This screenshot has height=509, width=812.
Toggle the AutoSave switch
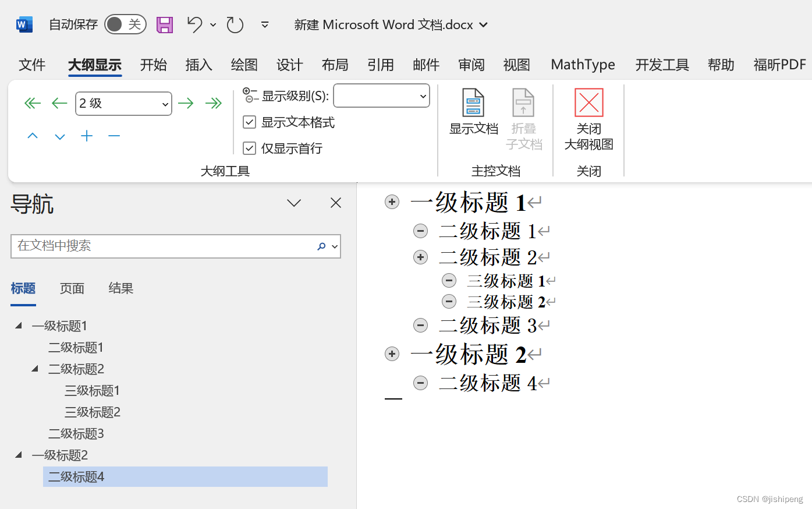(x=125, y=24)
